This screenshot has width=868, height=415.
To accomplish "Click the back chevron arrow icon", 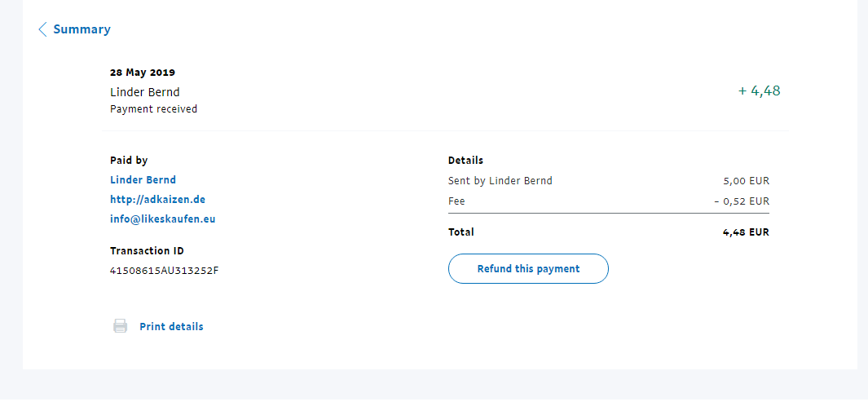I will pyautogui.click(x=42, y=29).
